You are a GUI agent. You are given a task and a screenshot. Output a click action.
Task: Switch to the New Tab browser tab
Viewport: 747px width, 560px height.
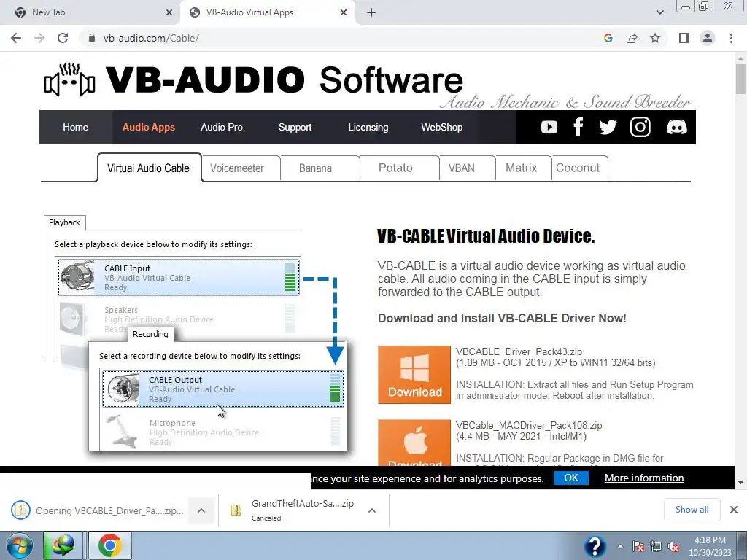coord(90,12)
